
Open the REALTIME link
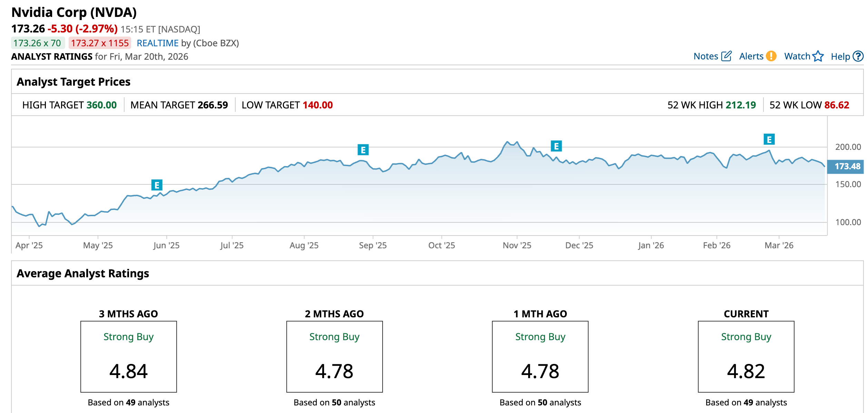click(157, 43)
